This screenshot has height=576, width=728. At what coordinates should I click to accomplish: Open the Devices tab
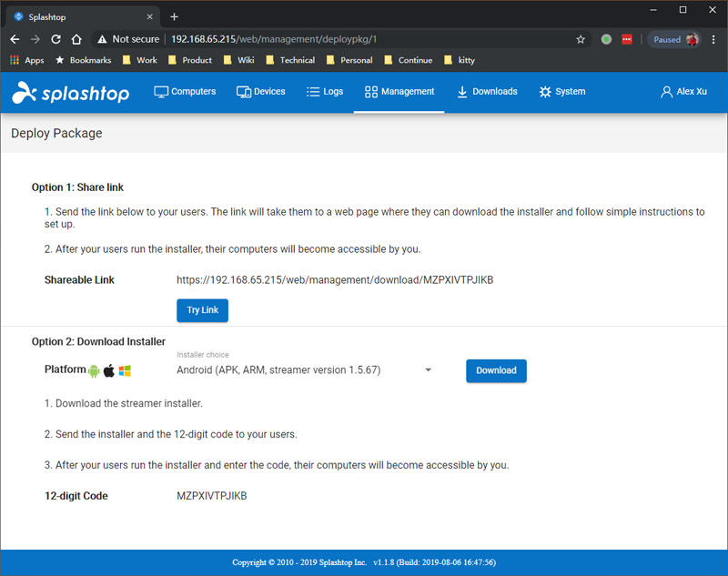261,91
